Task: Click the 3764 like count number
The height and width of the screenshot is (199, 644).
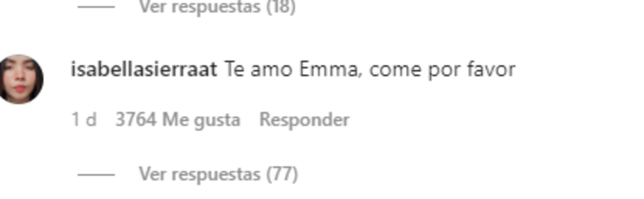Action: click(136, 120)
